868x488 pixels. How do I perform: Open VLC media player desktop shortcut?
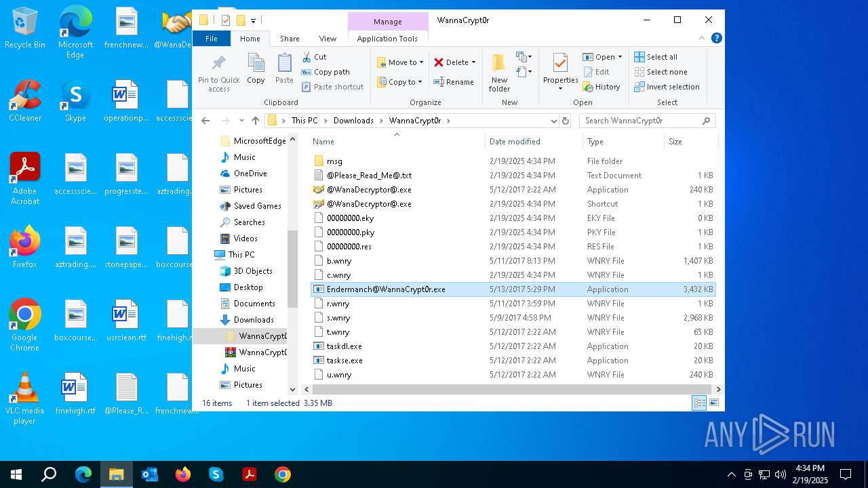(x=25, y=399)
